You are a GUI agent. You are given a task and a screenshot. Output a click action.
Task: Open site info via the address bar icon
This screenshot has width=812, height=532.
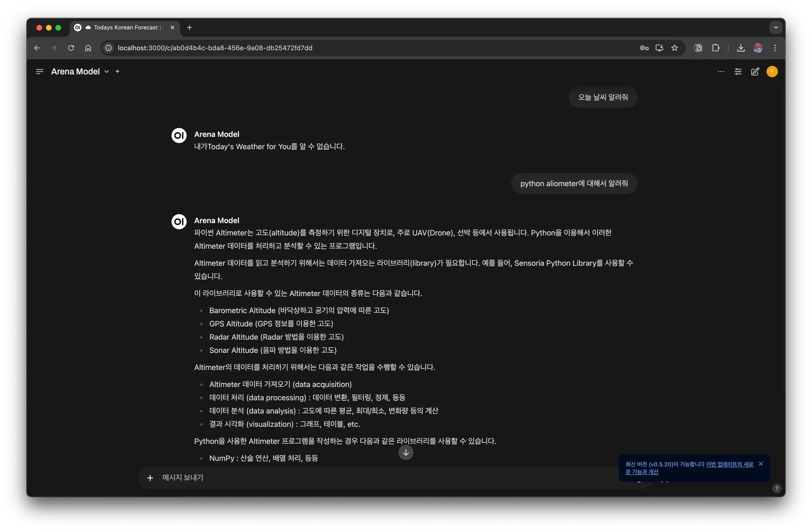[x=108, y=48]
